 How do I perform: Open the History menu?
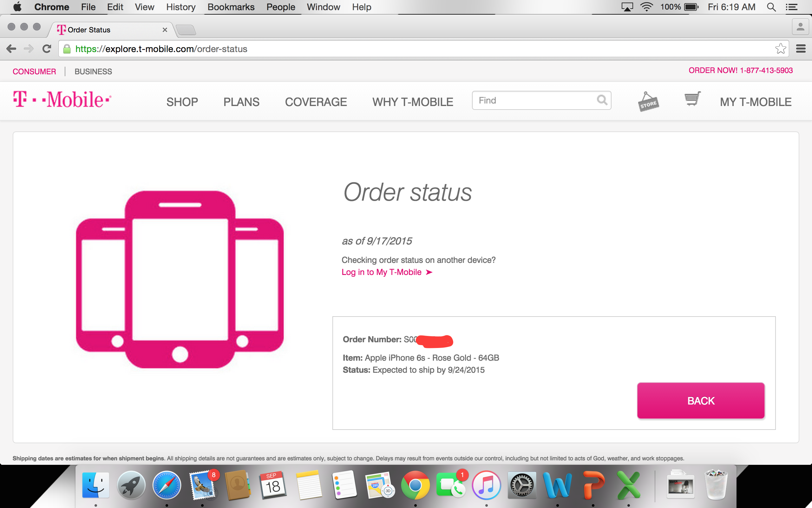181,7
